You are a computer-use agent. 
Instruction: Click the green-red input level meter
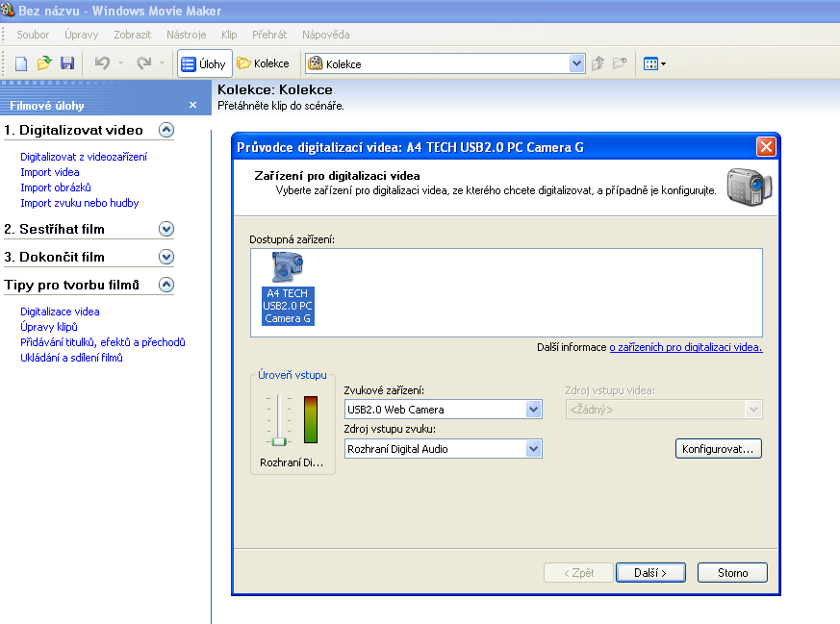tap(311, 419)
